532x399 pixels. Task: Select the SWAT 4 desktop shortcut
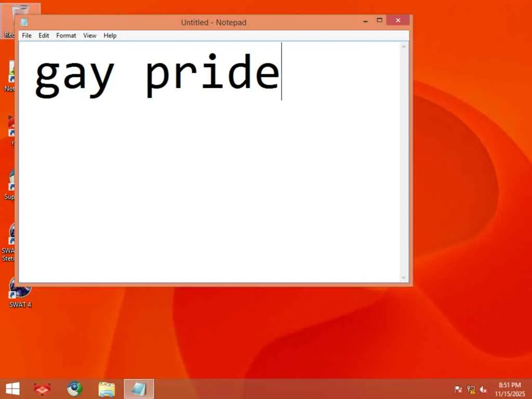coord(20,292)
